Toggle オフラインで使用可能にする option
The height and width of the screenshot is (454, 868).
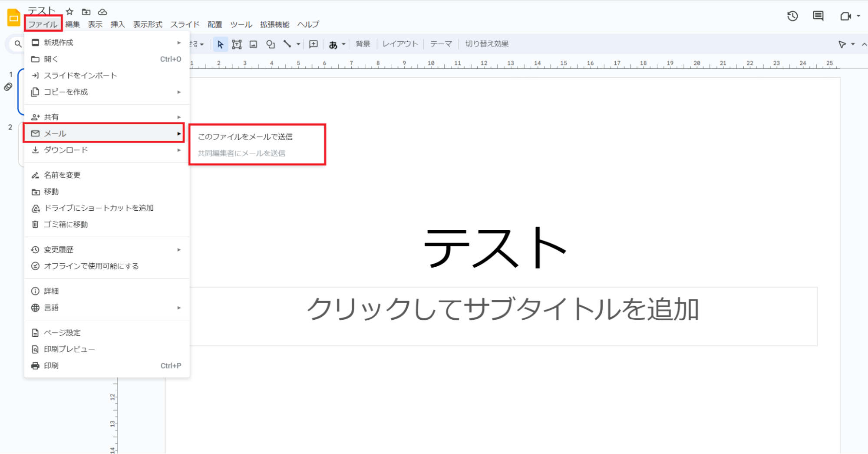(x=91, y=266)
